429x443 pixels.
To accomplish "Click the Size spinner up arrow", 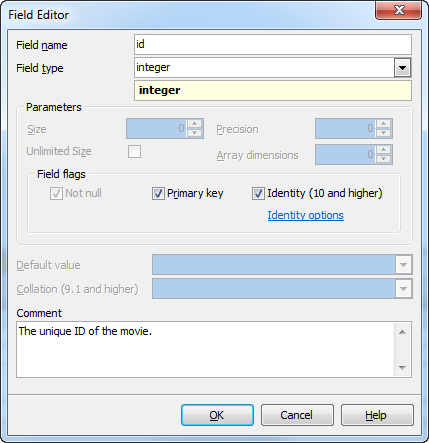I will tap(195, 124).
